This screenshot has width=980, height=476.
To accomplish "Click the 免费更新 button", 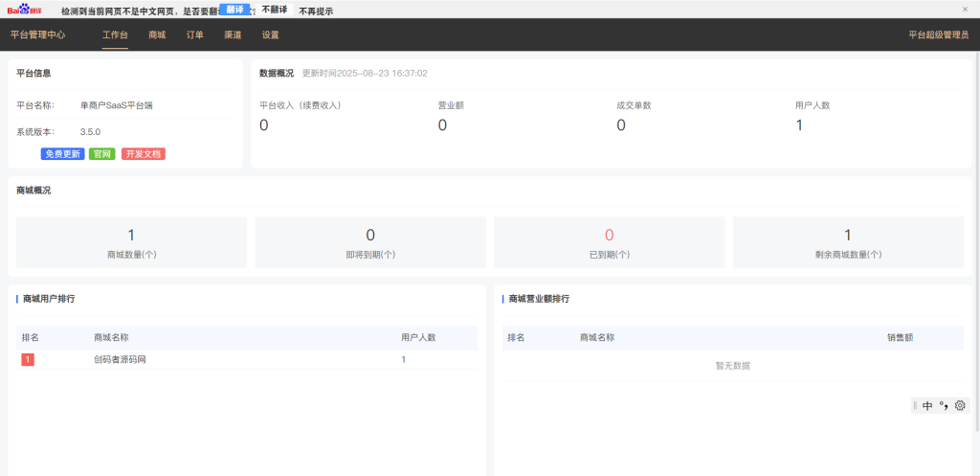I will click(x=62, y=154).
